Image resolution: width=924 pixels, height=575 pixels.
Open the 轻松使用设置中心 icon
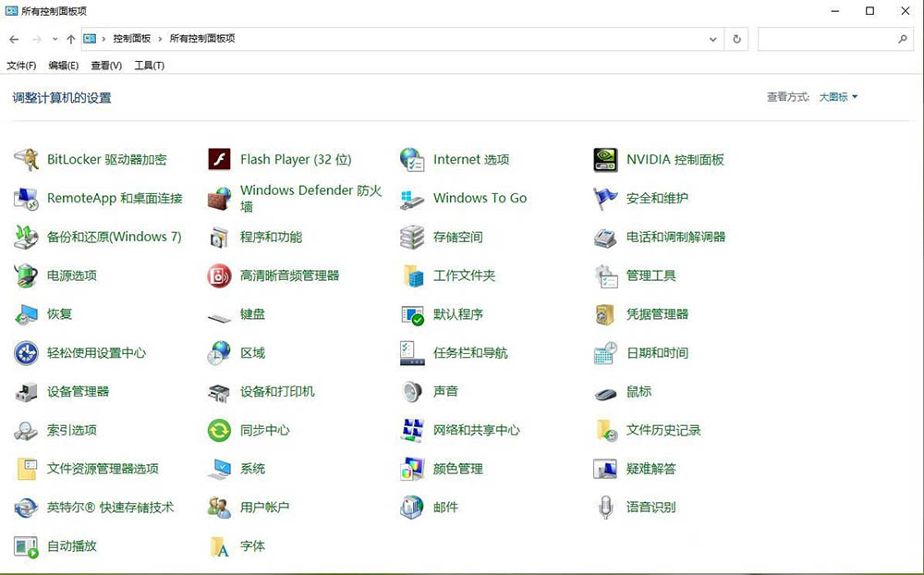click(26, 352)
